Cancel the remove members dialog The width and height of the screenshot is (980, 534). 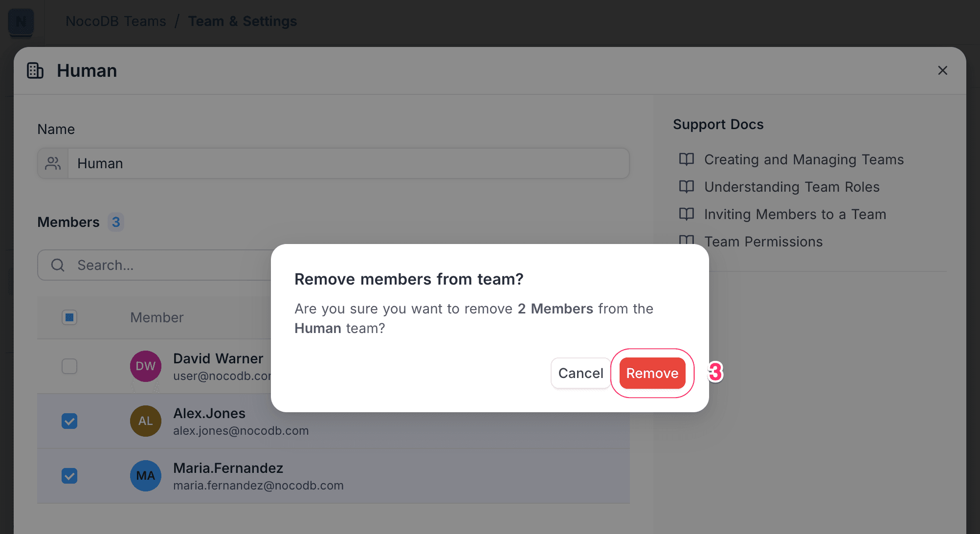(x=580, y=373)
